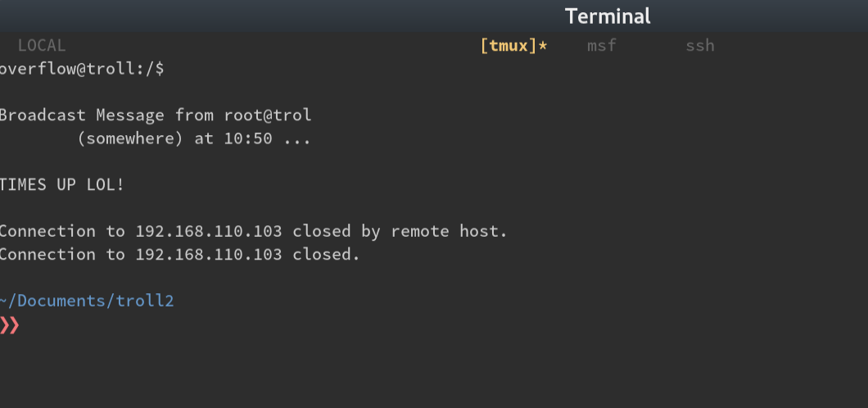Click IP address in the last Connection closed line
868x408 pixels.
(209, 255)
